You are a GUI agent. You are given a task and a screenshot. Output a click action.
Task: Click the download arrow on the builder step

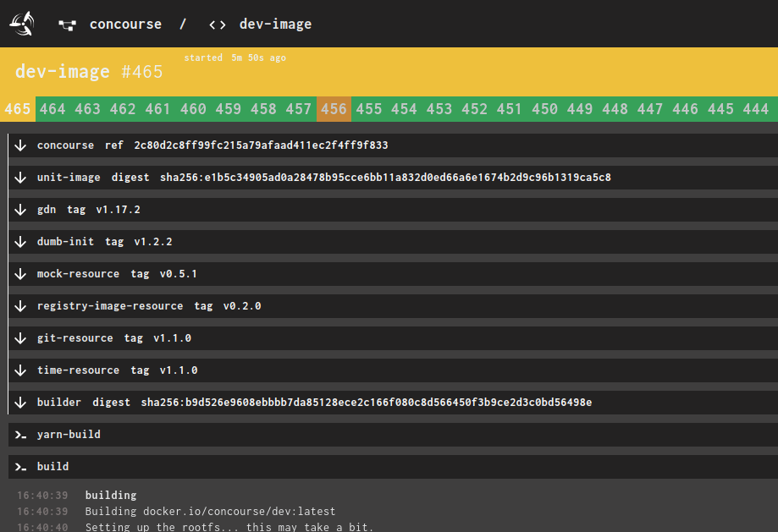(x=20, y=402)
